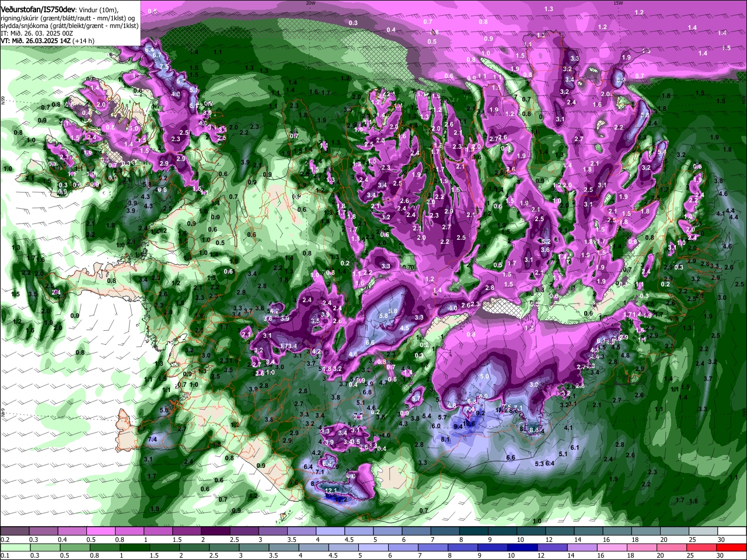Viewport: 747px width, 560px height.
Task: Click the 20W longitude label
Action: coord(310,2)
